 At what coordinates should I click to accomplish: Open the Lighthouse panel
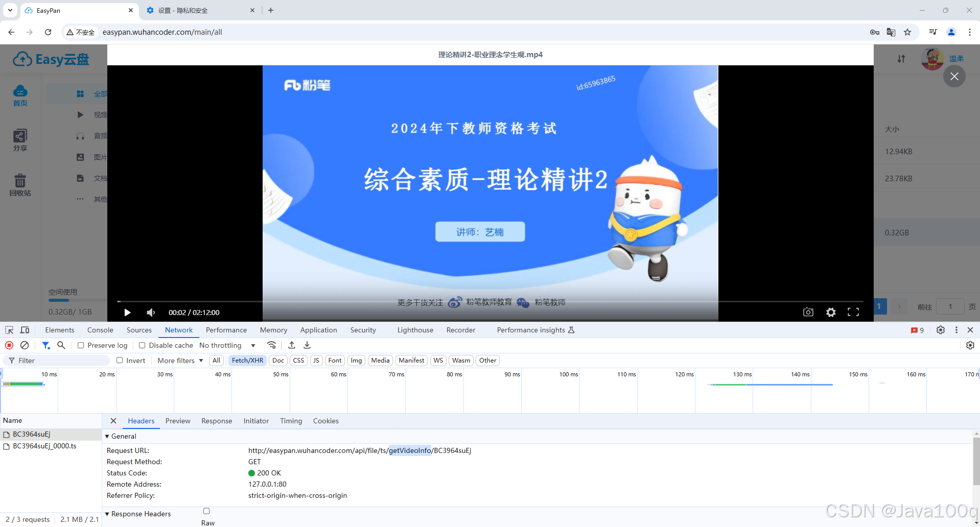(415, 330)
